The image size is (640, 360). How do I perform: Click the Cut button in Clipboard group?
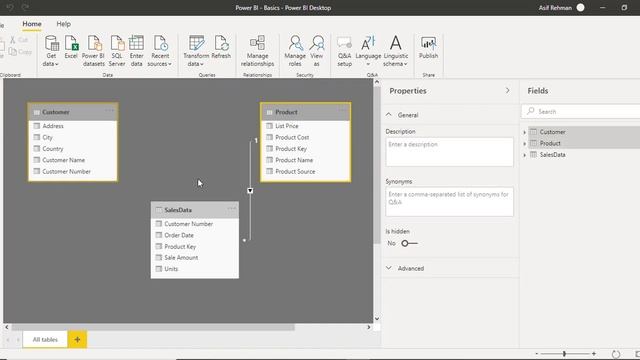click(19, 40)
